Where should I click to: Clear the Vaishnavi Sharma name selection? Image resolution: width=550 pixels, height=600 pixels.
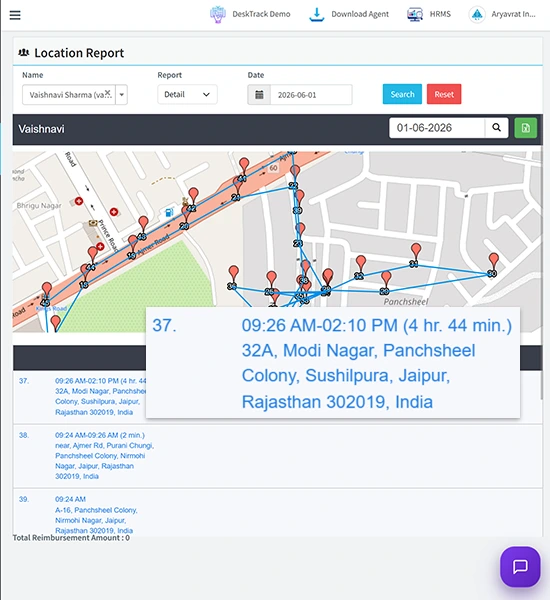108,93
